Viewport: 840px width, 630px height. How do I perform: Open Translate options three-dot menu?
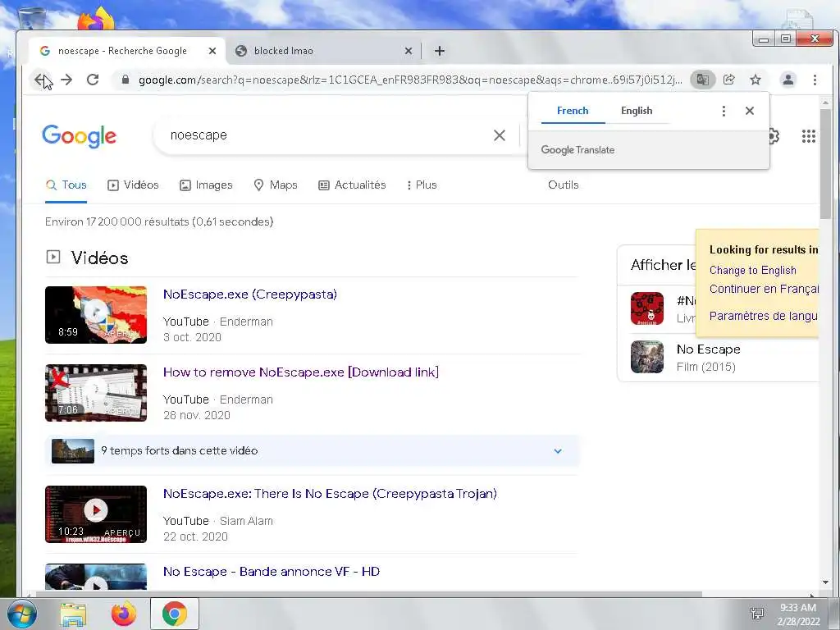click(x=724, y=111)
